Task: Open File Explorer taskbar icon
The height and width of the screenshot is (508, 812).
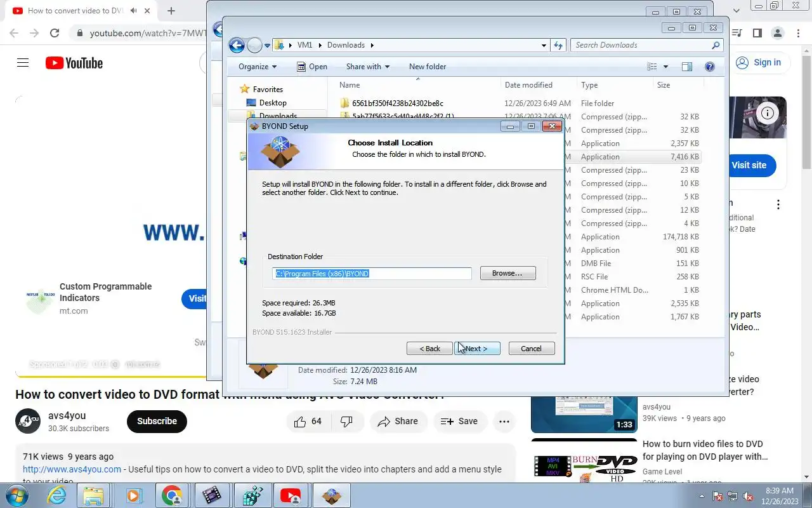Action: pyautogui.click(x=93, y=496)
